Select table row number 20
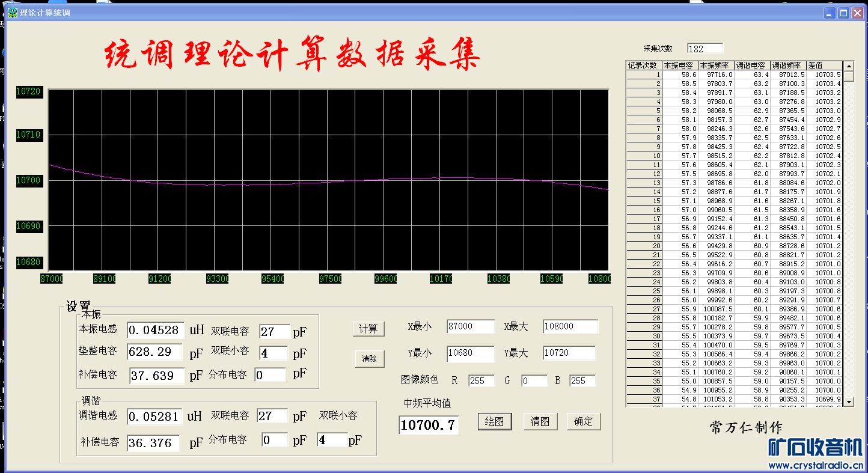Viewport: 868px width, 473px height. (644, 246)
